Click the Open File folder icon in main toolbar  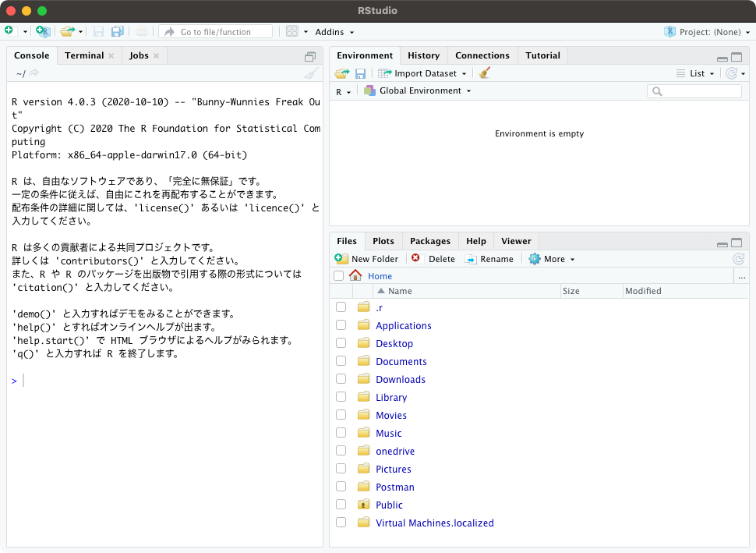point(68,32)
